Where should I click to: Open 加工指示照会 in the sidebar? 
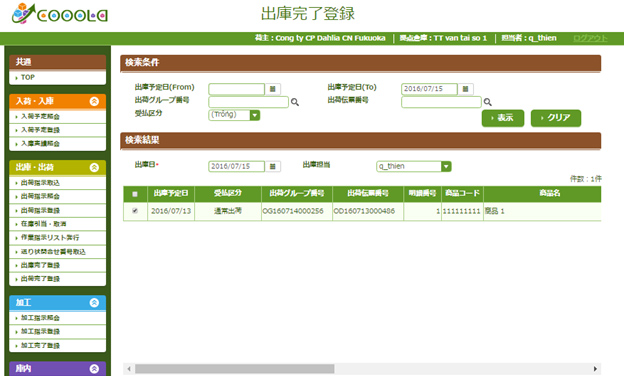[x=58, y=318]
